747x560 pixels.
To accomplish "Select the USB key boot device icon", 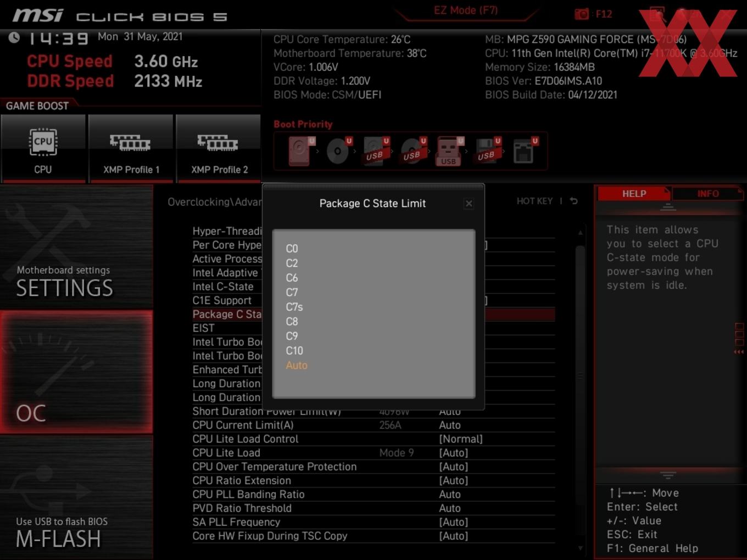I will pyautogui.click(x=449, y=151).
